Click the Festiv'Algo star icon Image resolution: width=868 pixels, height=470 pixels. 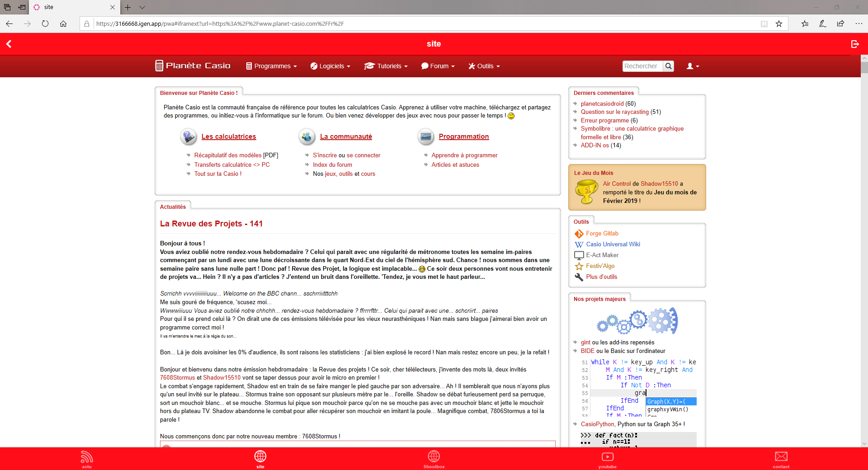579,266
